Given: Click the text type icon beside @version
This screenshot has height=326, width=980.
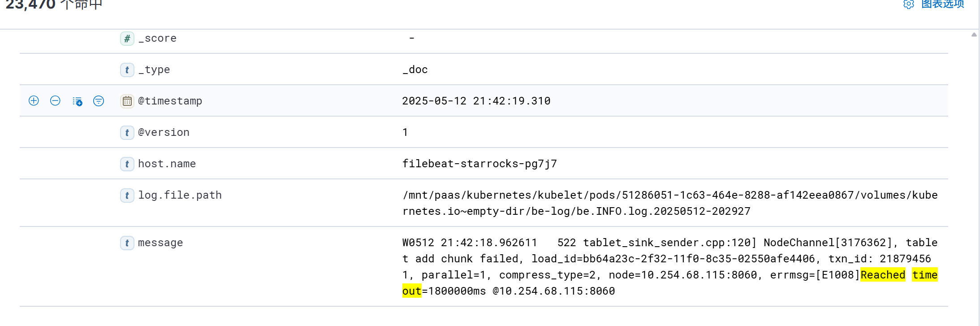Looking at the screenshot, I should coord(127,133).
